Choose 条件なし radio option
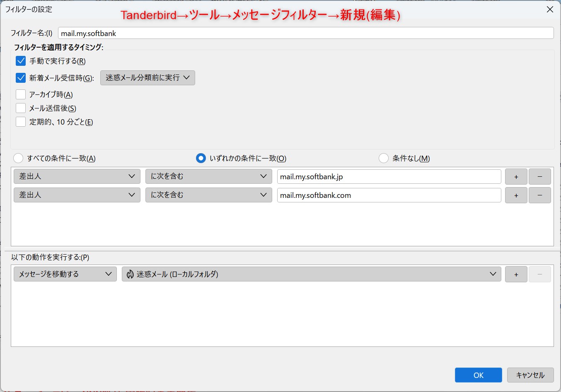 coord(384,159)
